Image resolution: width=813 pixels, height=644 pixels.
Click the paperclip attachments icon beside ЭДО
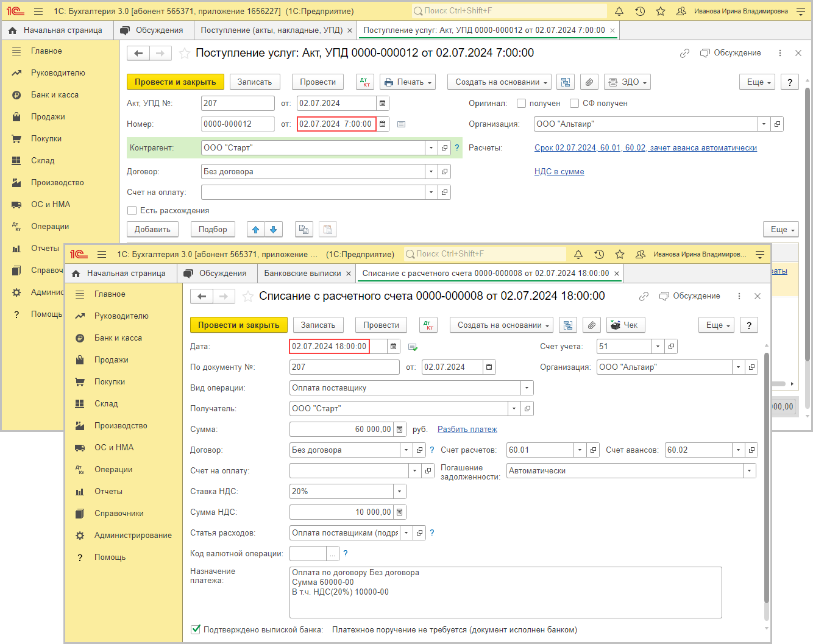(x=589, y=82)
